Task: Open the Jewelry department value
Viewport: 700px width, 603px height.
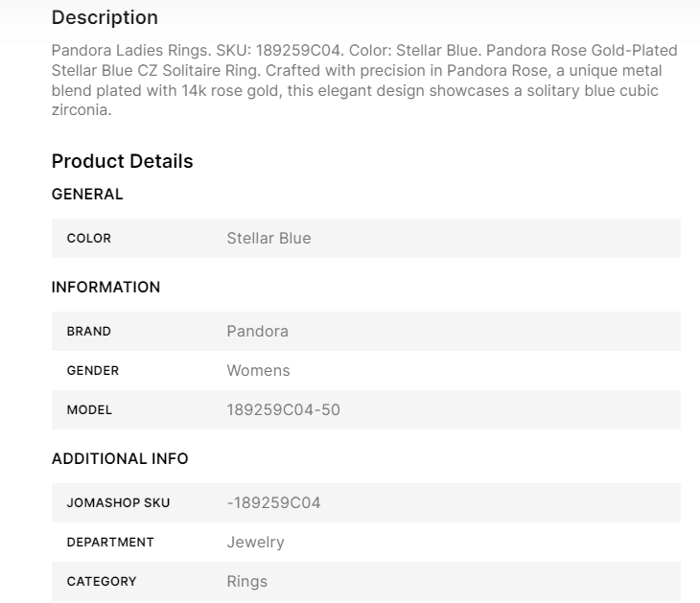Action: point(255,543)
